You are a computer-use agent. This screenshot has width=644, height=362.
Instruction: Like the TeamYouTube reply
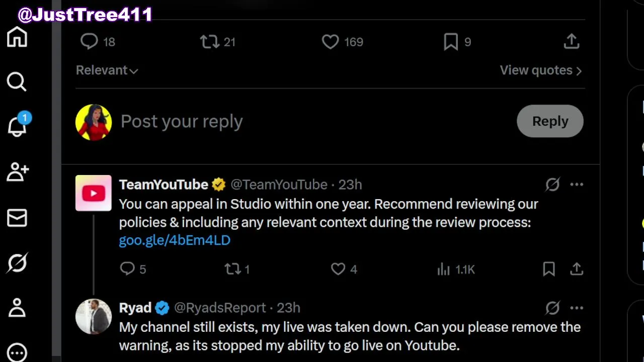(338, 269)
